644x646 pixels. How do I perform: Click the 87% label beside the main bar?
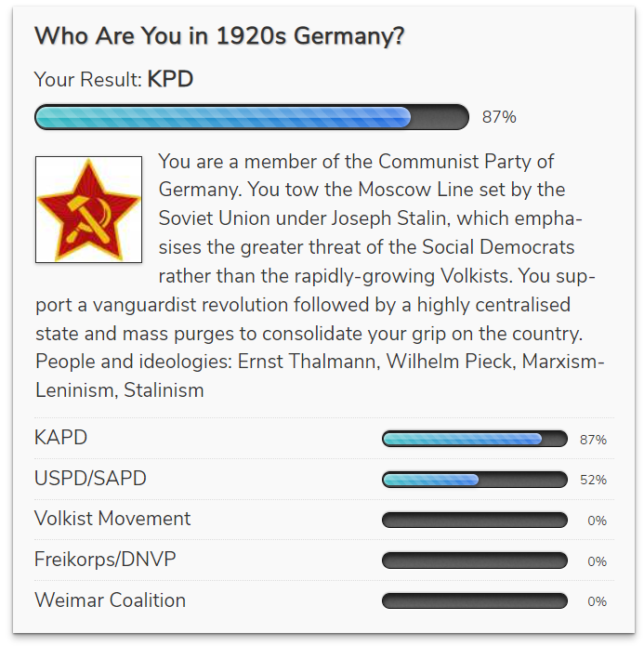[499, 117]
